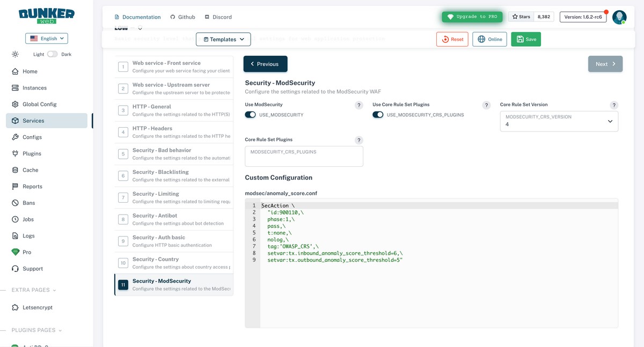Viewport: 644px width, 347px height.
Task: Open the user avatar profile
Action: point(619,17)
